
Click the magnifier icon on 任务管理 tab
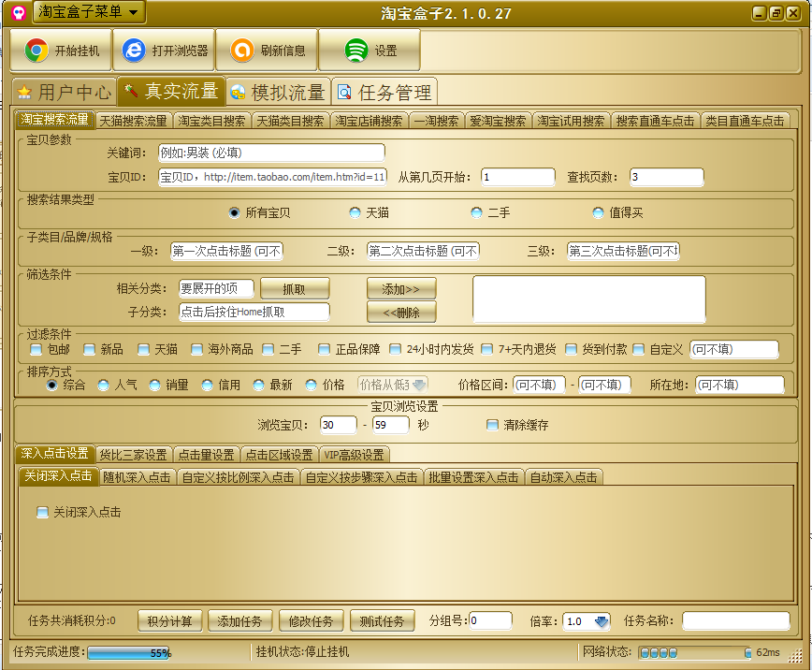tap(344, 93)
